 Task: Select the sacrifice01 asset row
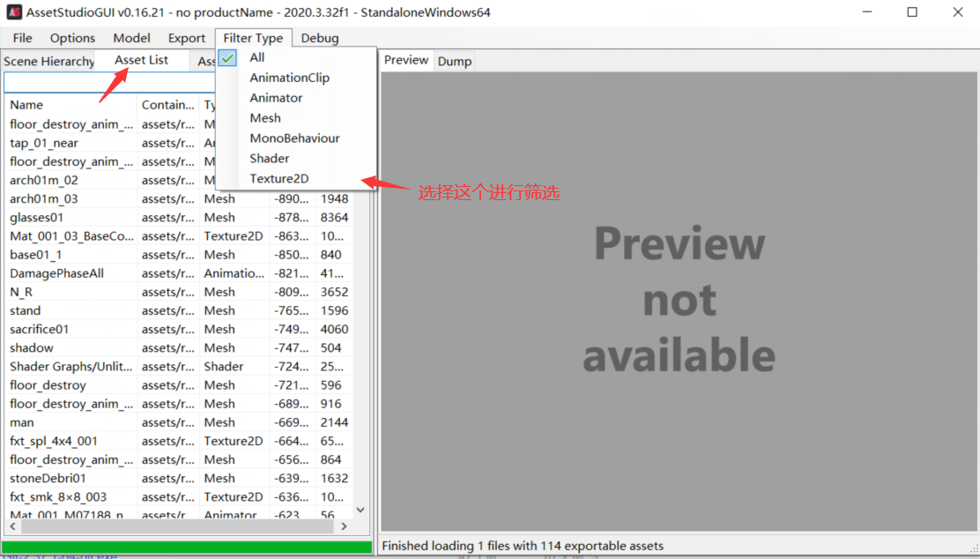pos(178,329)
